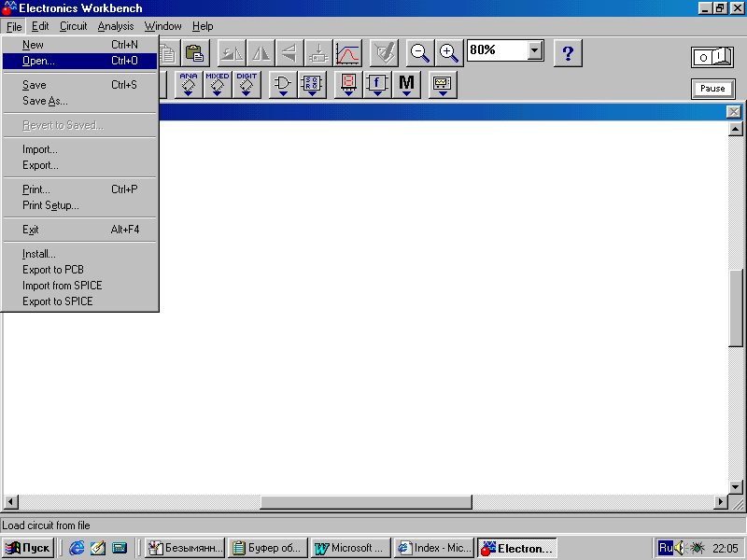Open the Miscellaneous (M) parts bin
Image resolution: width=747 pixels, height=560 pixels.
click(406, 84)
